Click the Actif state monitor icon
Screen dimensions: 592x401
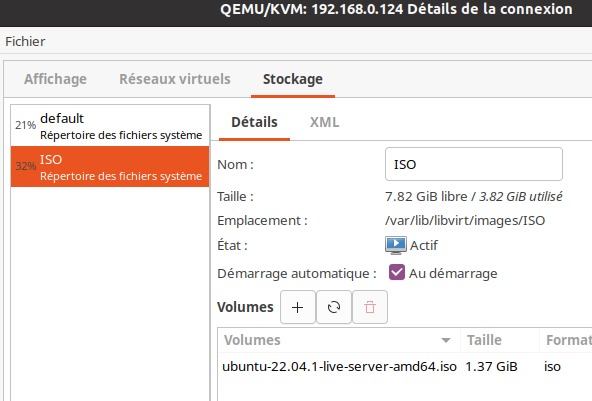pyautogui.click(x=396, y=245)
